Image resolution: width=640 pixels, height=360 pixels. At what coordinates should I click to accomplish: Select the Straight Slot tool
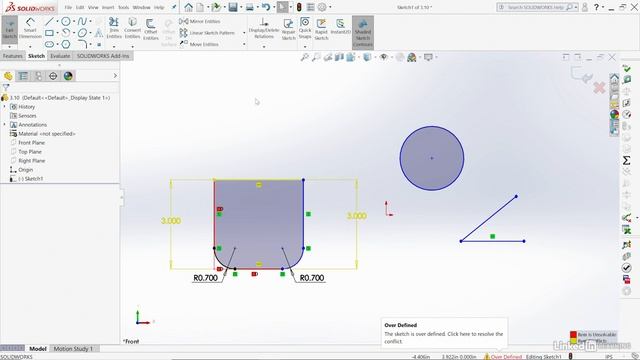(x=49, y=44)
